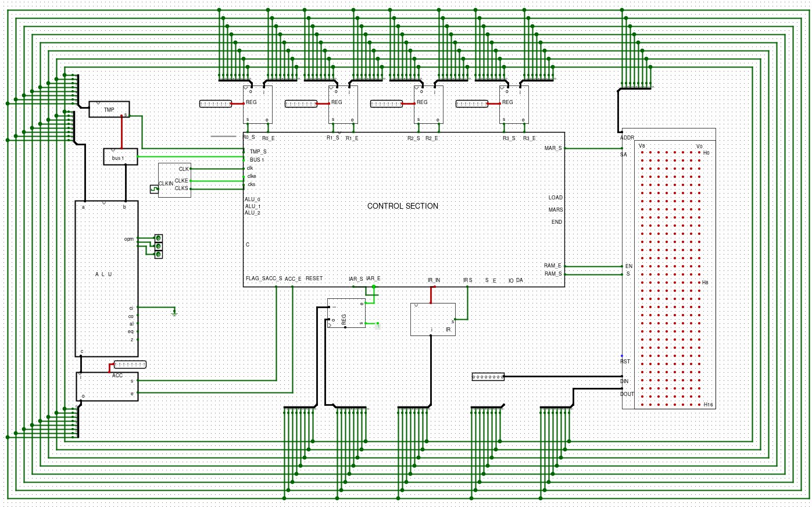Image resolution: width=812 pixels, height=507 pixels.
Task: Click the probe left of R3 register
Action: tap(472, 104)
